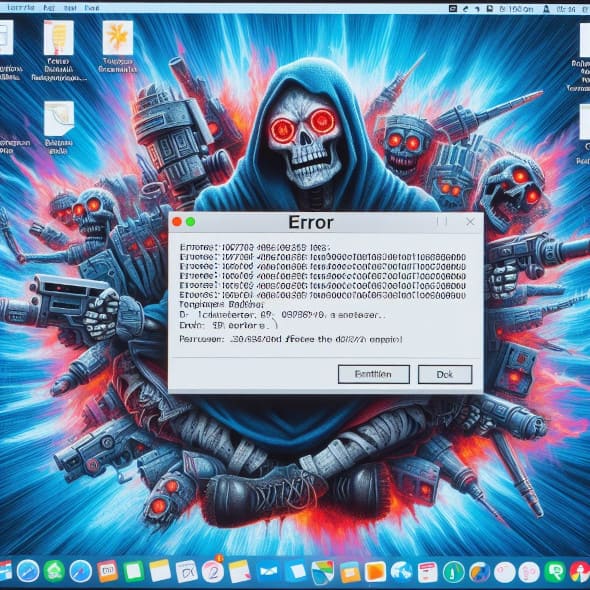
Task: Launch the multicolored maps icon in dock
Action: (322, 572)
